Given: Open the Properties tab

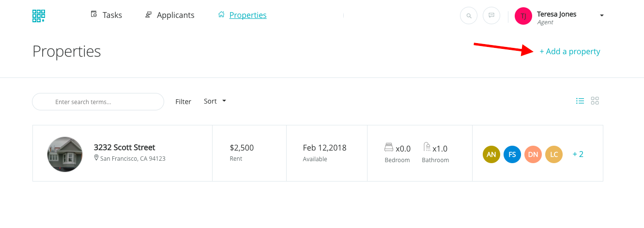Looking at the screenshot, I should click(x=243, y=15).
